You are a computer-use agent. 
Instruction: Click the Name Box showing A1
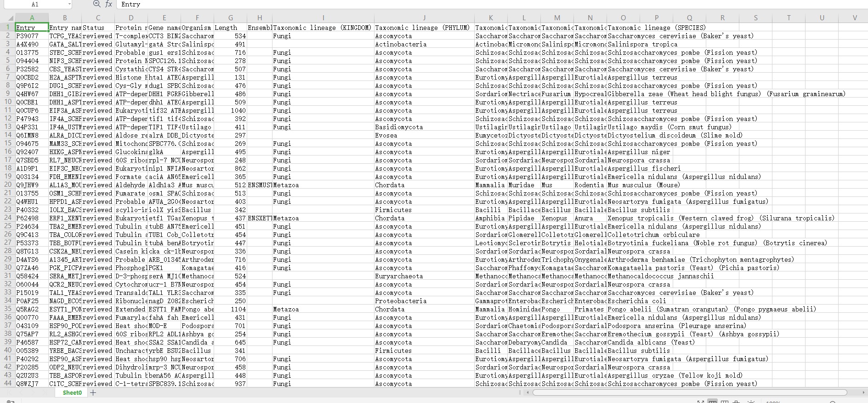35,4
